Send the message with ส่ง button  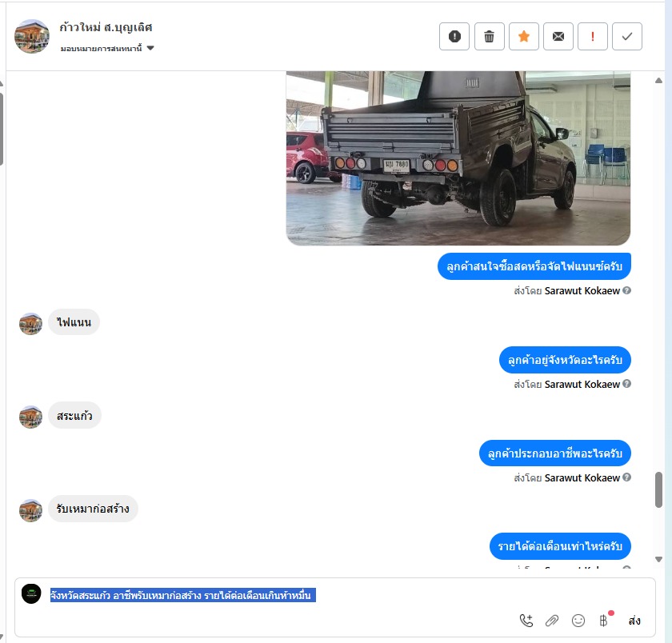(634, 621)
